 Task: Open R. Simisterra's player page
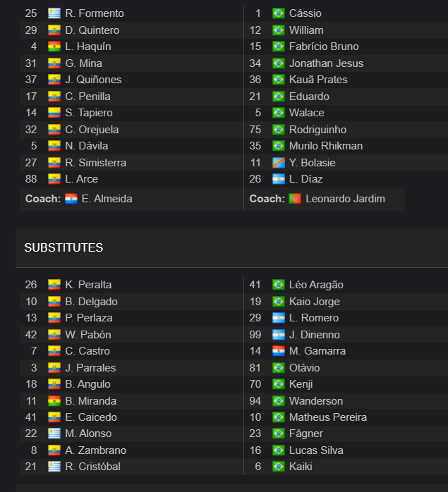click(96, 163)
